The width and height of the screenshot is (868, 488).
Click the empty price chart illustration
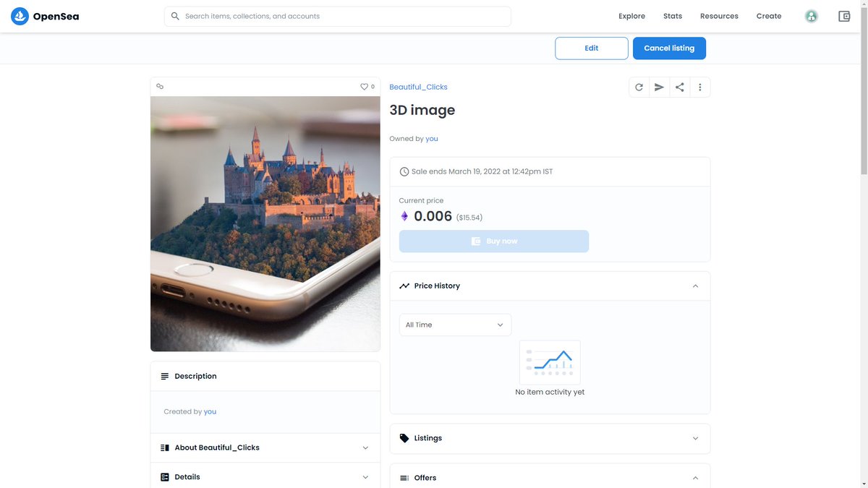(550, 362)
